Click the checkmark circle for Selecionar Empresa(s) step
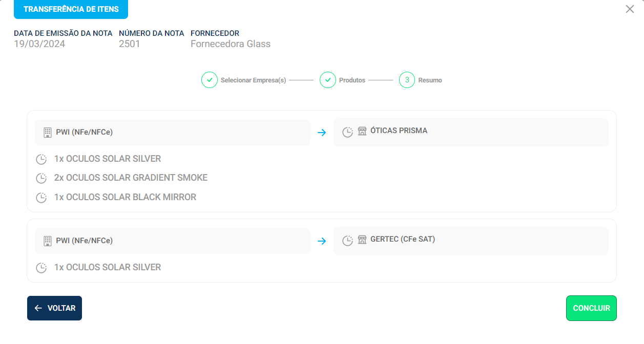 coord(210,80)
